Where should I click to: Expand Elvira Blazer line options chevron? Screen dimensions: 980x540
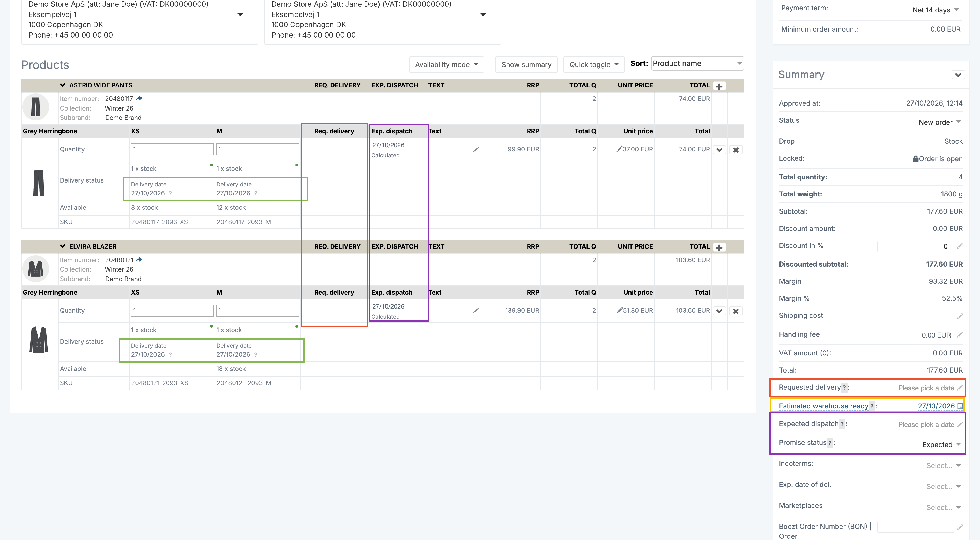719,311
